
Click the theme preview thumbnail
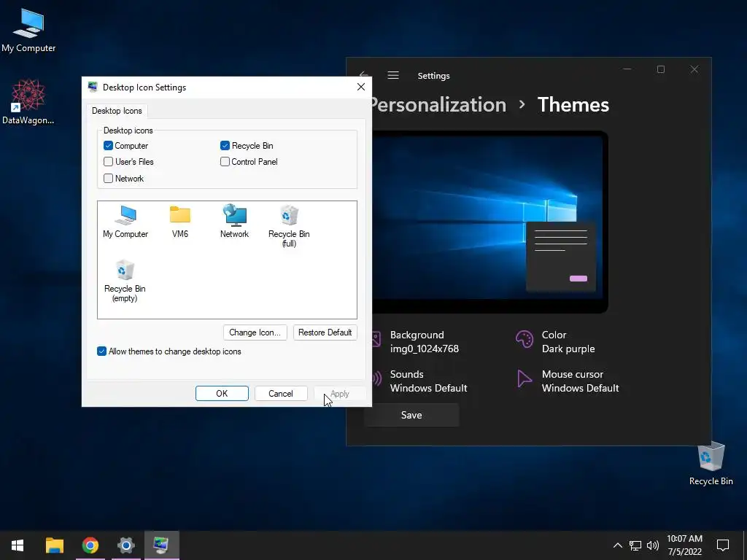click(x=489, y=222)
